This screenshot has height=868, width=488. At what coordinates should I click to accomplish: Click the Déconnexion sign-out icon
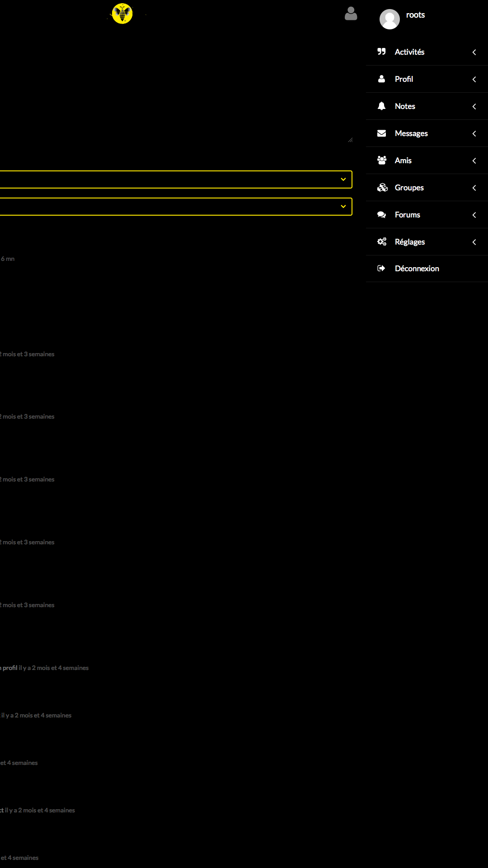(x=381, y=268)
